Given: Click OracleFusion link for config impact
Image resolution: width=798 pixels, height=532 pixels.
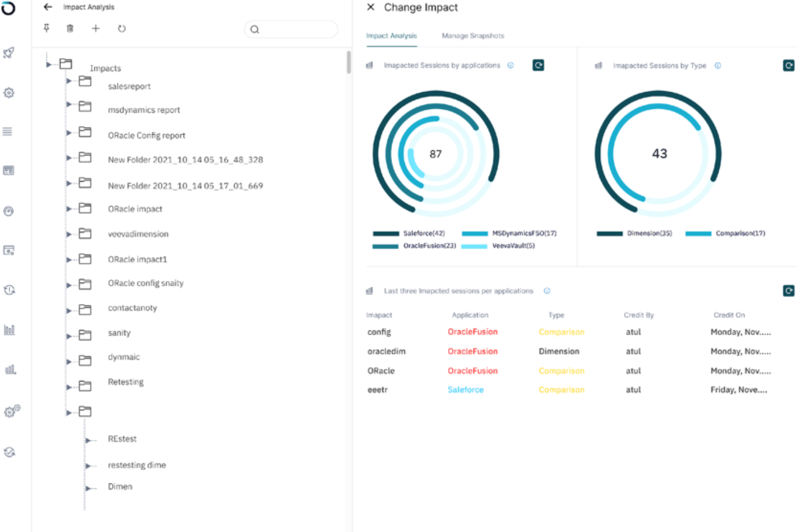Looking at the screenshot, I should (x=472, y=331).
